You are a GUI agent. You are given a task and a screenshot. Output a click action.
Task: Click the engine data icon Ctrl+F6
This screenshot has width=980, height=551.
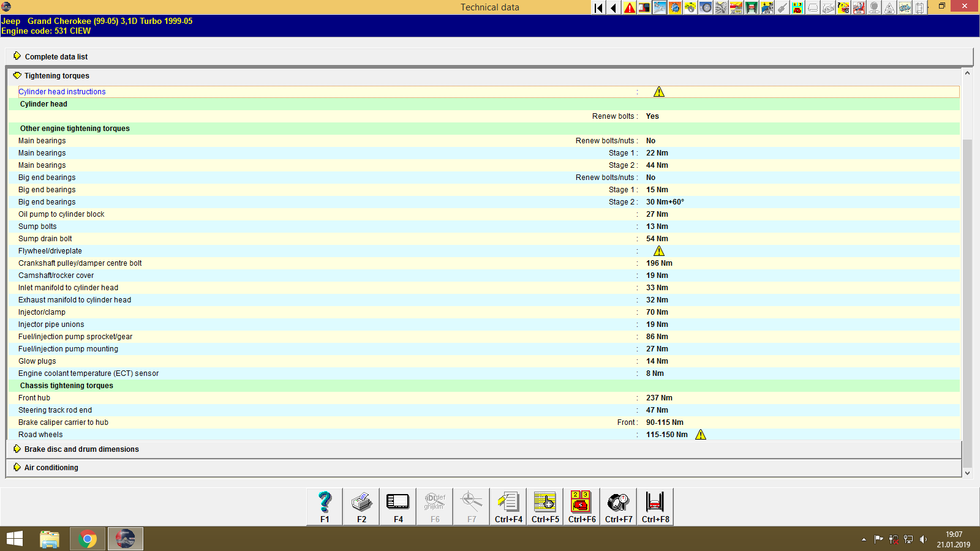581,506
